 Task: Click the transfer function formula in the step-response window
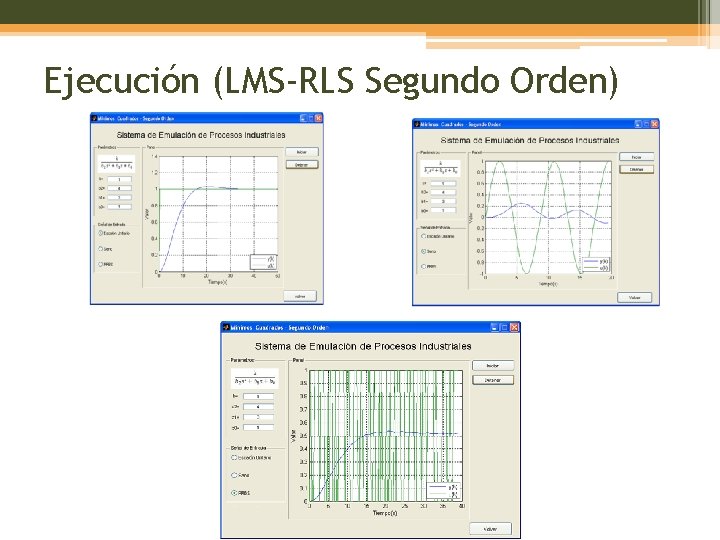point(117,163)
